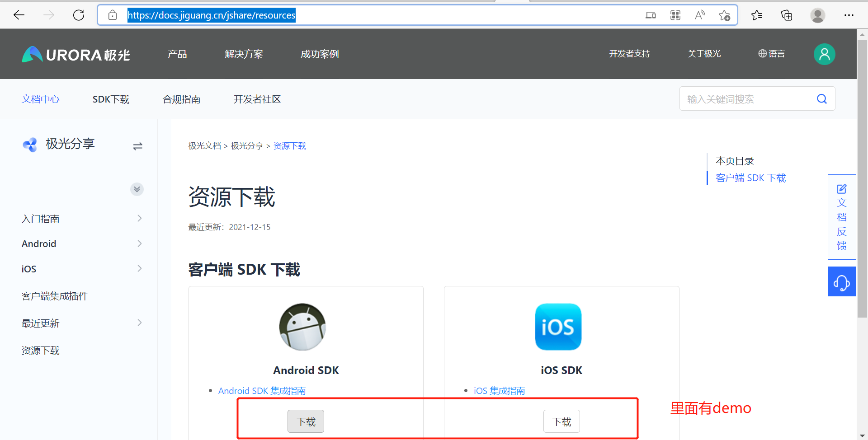Open the 语言 language selector

pyautogui.click(x=772, y=54)
